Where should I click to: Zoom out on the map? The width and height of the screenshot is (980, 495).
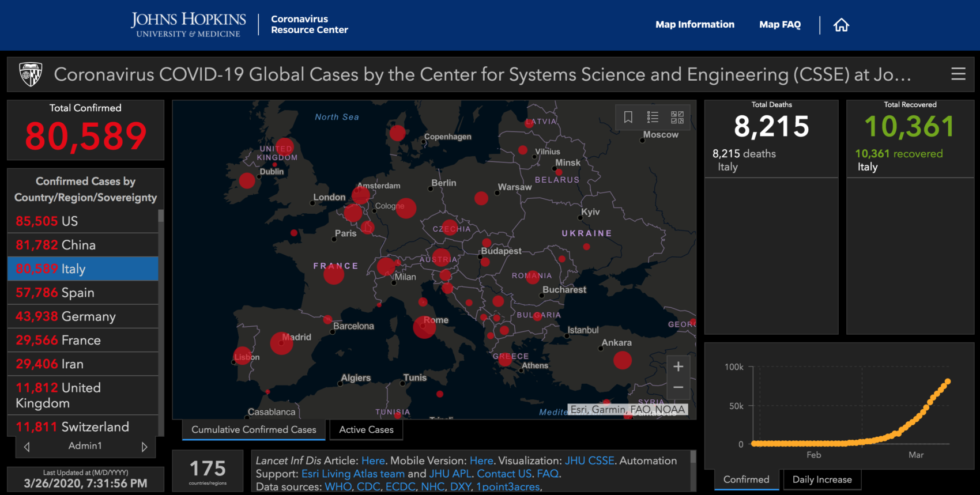(x=679, y=388)
